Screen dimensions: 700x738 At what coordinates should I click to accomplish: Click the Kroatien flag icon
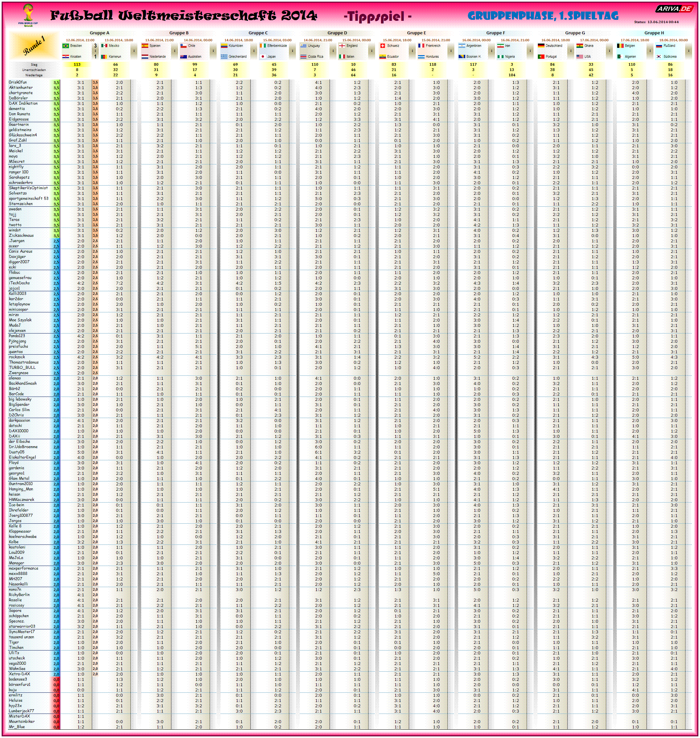[66, 57]
